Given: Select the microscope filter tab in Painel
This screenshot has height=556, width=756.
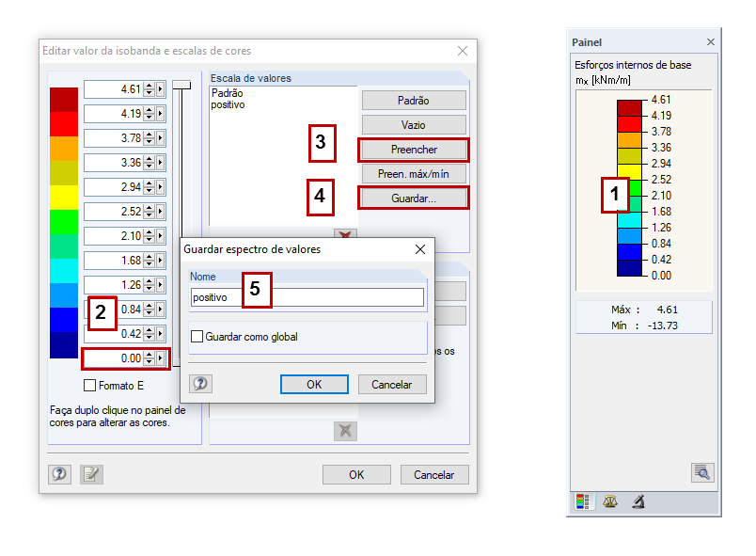Looking at the screenshot, I should [x=638, y=502].
